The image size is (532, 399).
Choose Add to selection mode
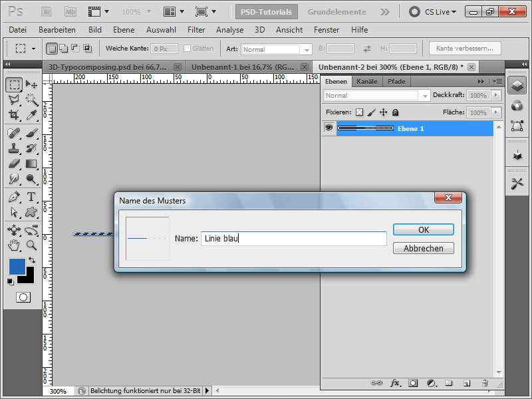(64, 49)
